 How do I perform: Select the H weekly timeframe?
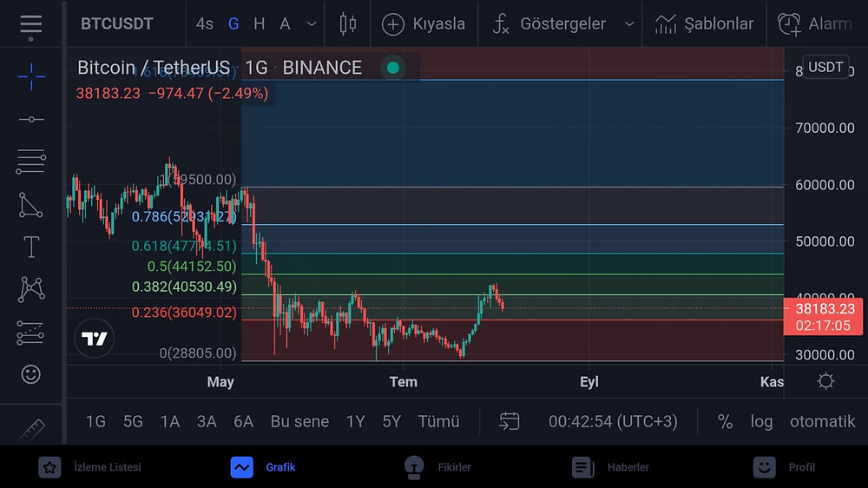tap(259, 23)
